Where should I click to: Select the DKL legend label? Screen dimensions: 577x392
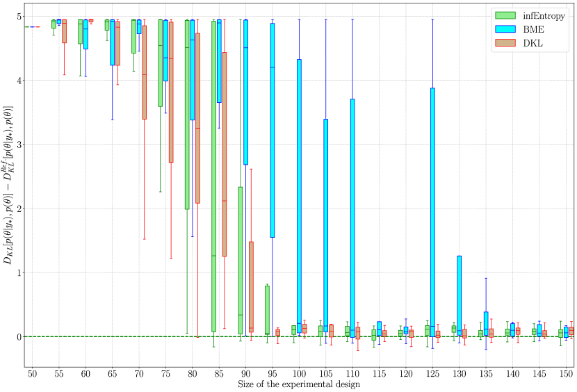click(x=533, y=43)
